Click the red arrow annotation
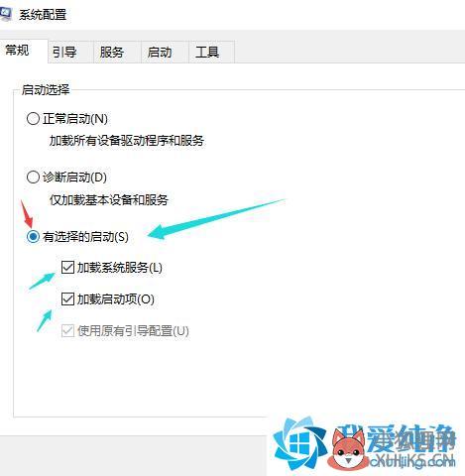 click(x=27, y=214)
